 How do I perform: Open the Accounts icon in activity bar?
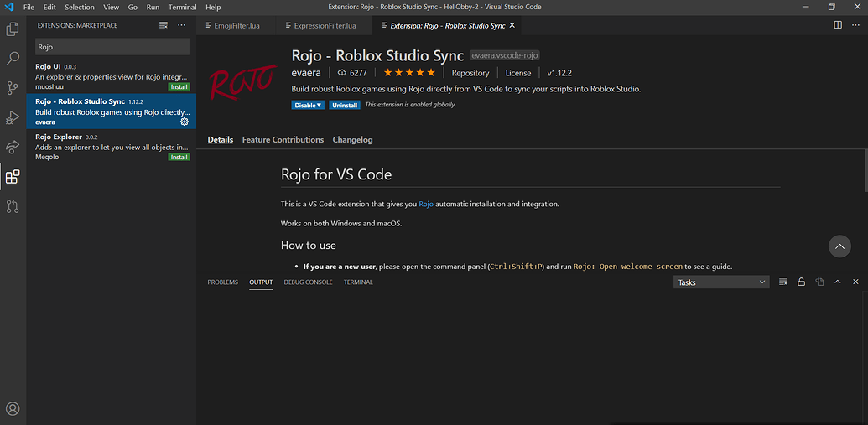[13, 409]
